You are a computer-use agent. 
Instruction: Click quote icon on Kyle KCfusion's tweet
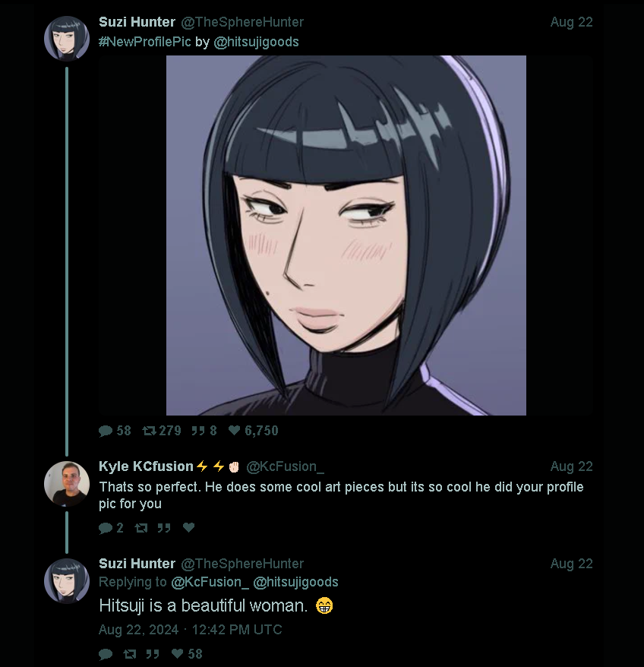164,528
